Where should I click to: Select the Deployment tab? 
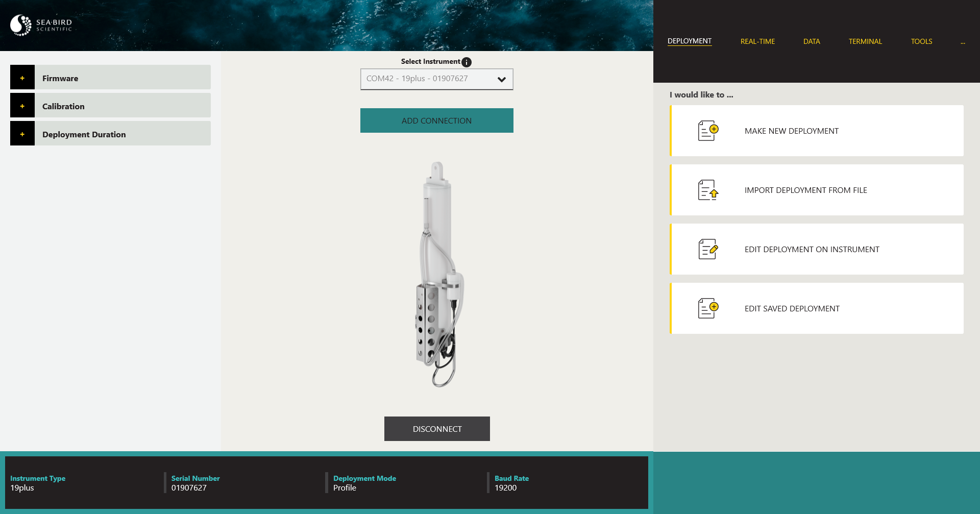(689, 41)
